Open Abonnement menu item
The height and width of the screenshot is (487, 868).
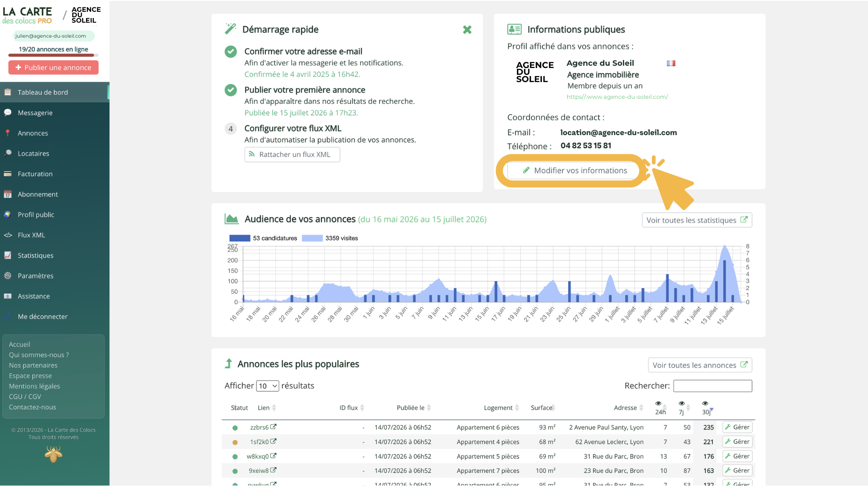point(54,194)
